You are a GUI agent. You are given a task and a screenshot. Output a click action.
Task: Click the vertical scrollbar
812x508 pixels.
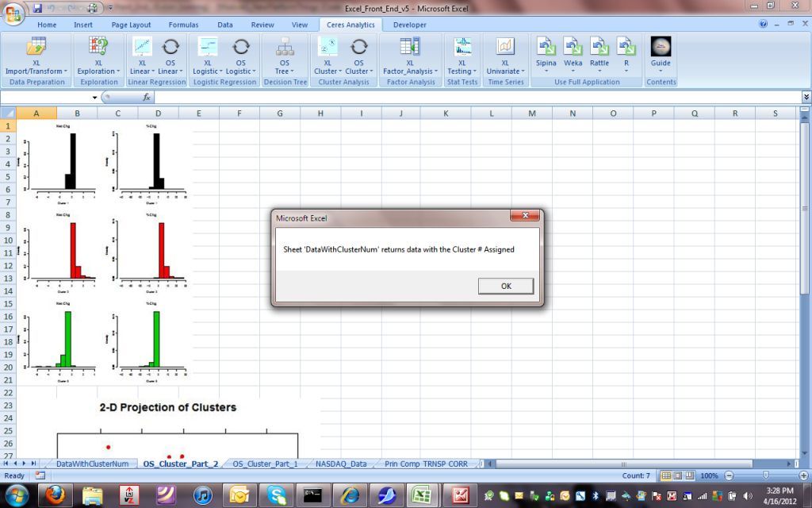point(804,208)
